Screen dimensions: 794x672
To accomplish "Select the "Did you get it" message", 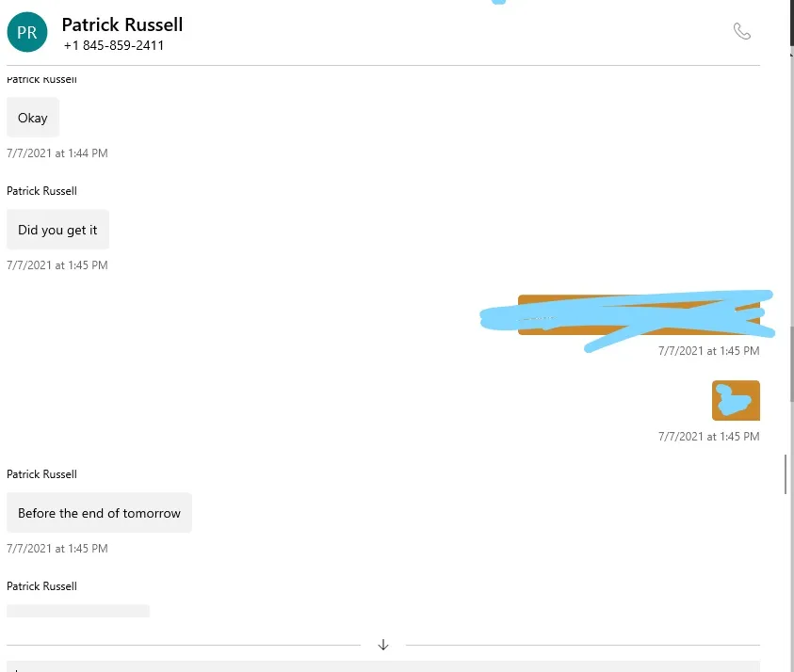I will 57,230.
